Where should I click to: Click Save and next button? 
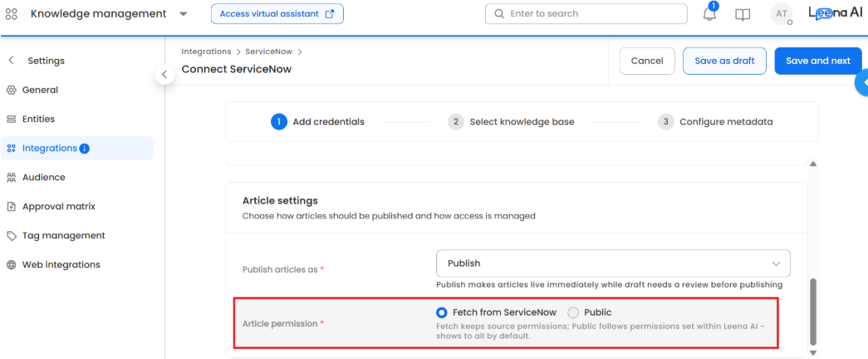[x=818, y=61]
